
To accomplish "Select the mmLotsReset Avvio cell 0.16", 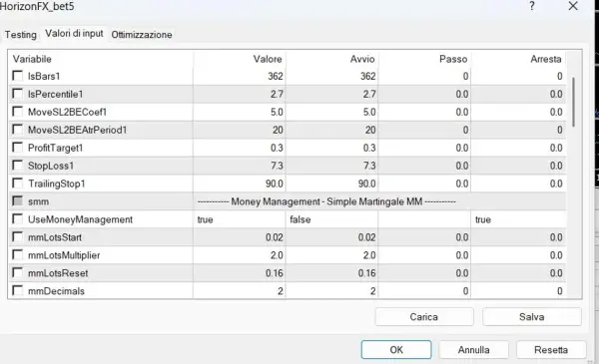I will tap(332, 273).
